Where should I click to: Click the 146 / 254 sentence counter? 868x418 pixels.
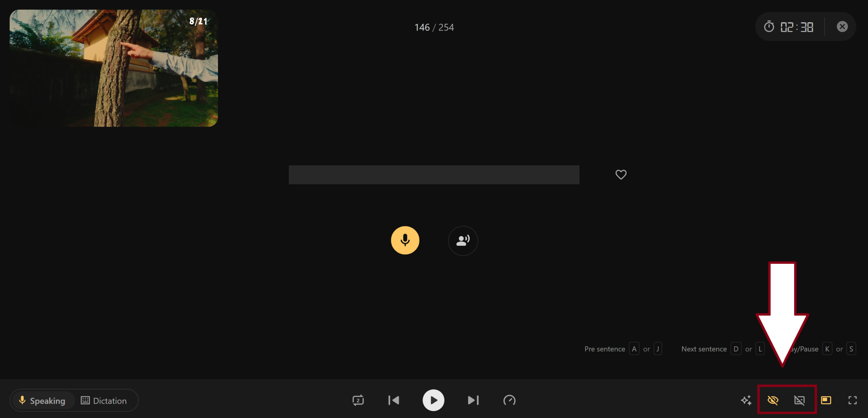pos(434,27)
